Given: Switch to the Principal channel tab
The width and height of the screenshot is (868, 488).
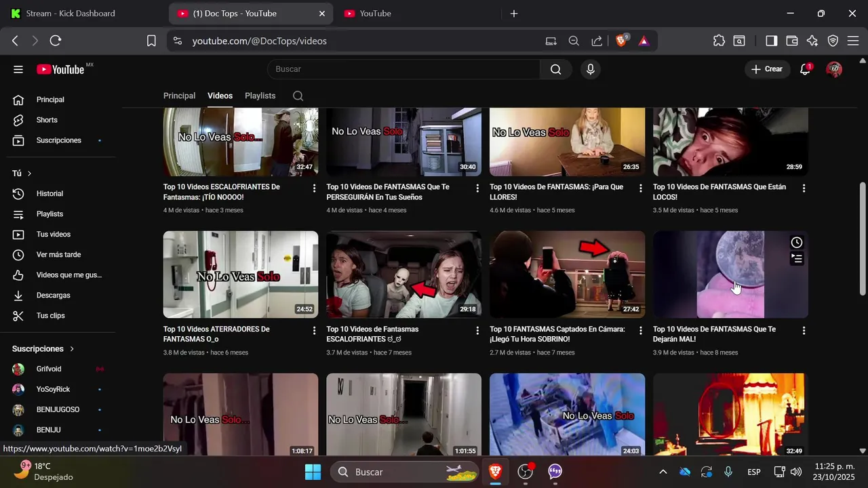Looking at the screenshot, I should (179, 96).
